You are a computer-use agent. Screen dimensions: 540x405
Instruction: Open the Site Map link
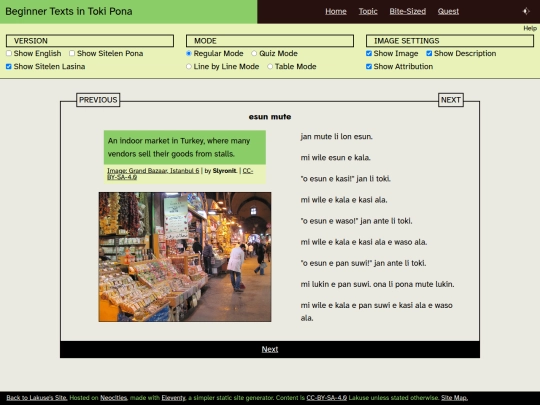(454, 398)
